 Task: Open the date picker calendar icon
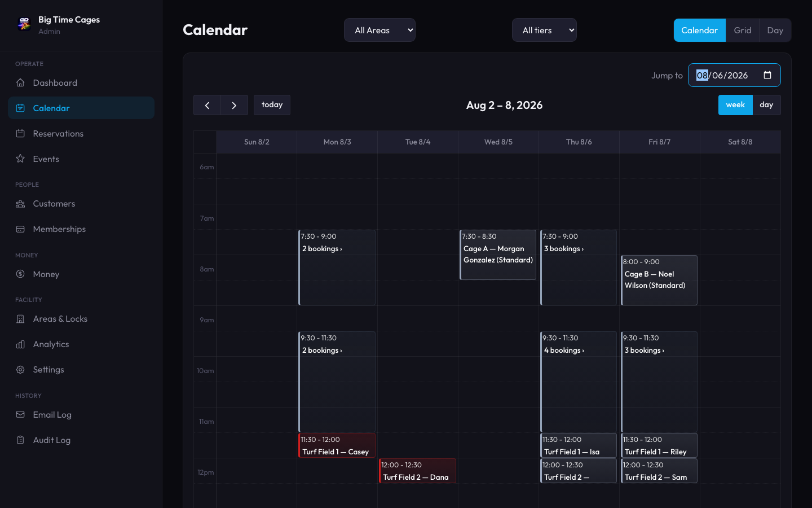[767, 75]
